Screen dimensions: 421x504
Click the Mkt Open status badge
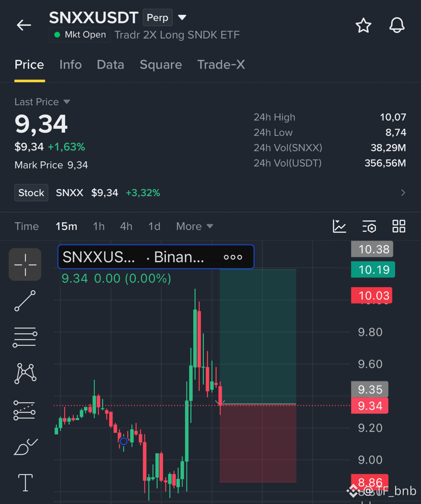[80, 35]
